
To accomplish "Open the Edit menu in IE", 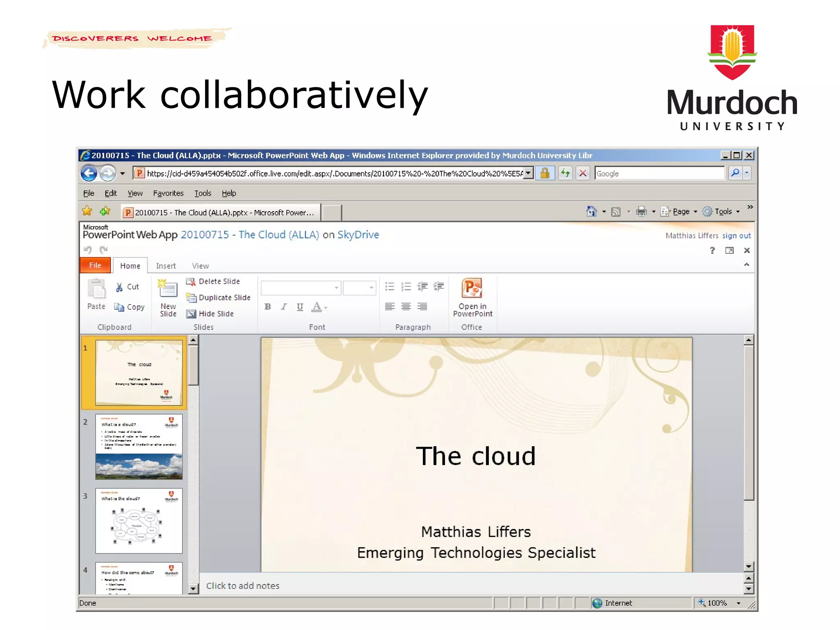I will [110, 193].
